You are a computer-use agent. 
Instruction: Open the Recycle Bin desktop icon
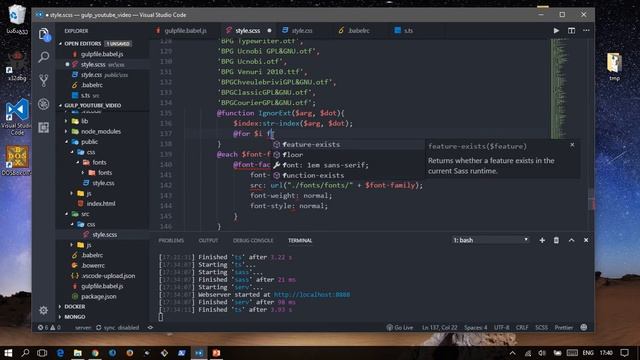coord(17,19)
